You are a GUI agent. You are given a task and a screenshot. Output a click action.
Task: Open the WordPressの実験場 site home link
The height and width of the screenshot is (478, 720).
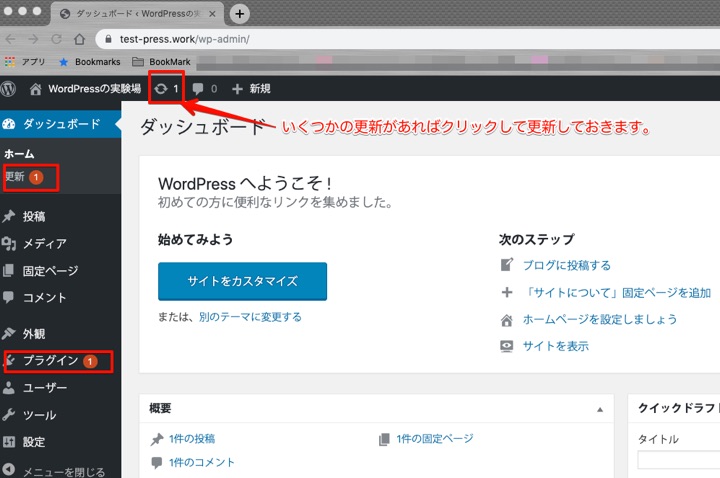[x=85, y=89]
